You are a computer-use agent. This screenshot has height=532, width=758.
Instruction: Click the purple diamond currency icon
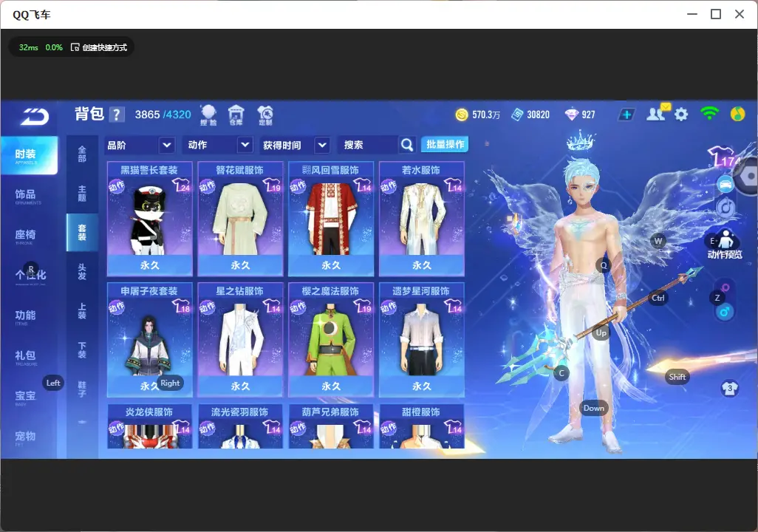[x=571, y=115]
